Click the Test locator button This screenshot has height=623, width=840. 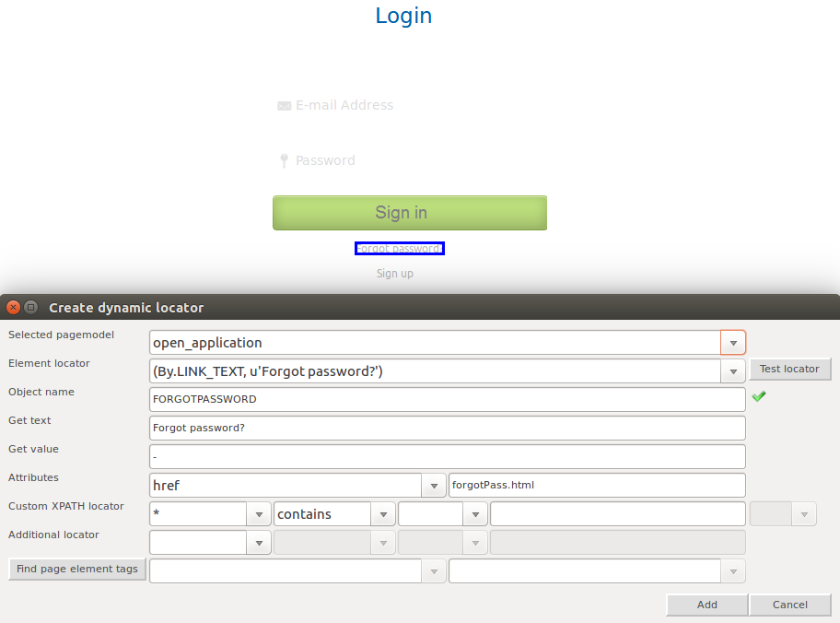[789, 369]
